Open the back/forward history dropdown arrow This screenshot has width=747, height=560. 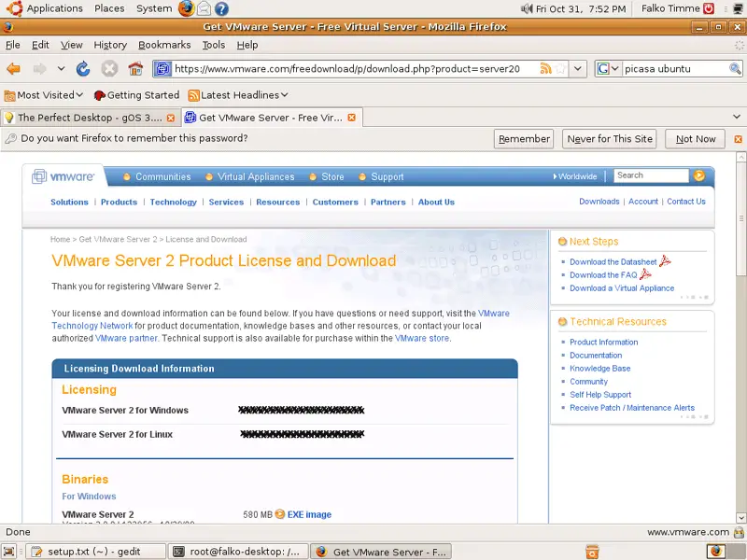click(61, 69)
